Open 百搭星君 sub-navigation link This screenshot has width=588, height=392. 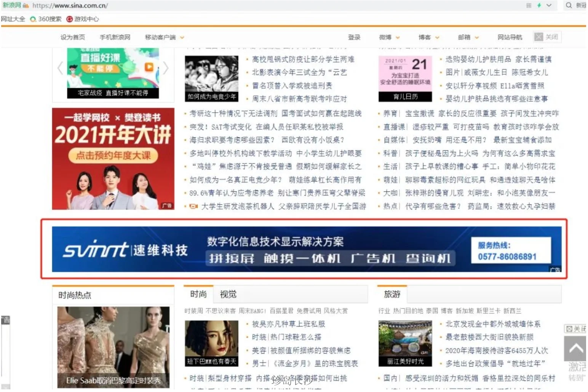click(x=281, y=311)
